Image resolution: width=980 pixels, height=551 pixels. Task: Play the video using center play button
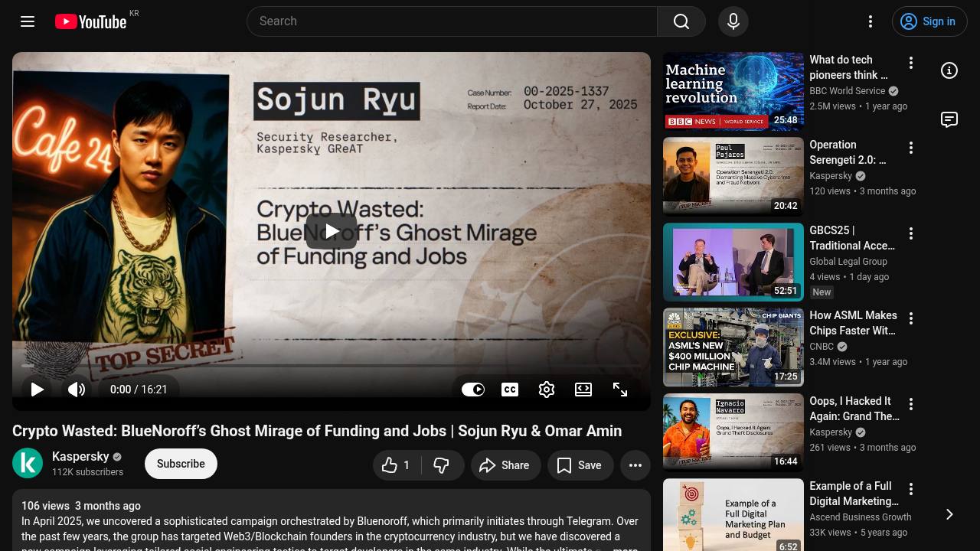(332, 231)
